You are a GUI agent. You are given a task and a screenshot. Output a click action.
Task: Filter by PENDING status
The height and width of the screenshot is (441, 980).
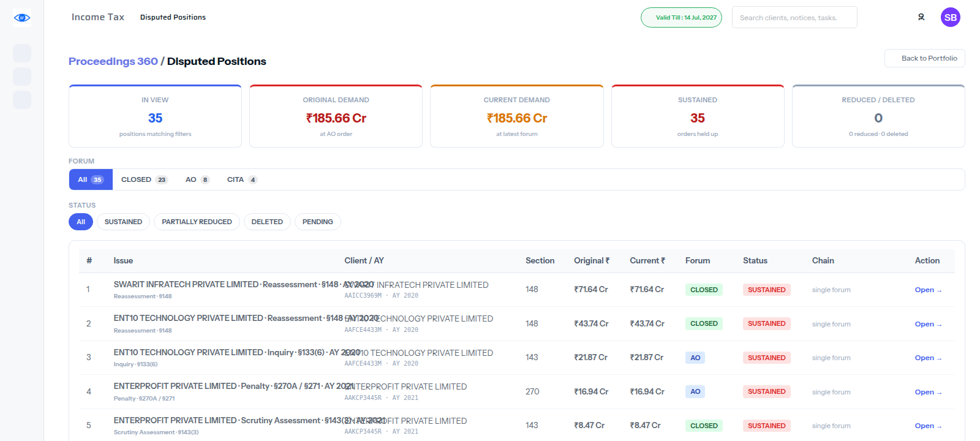317,222
